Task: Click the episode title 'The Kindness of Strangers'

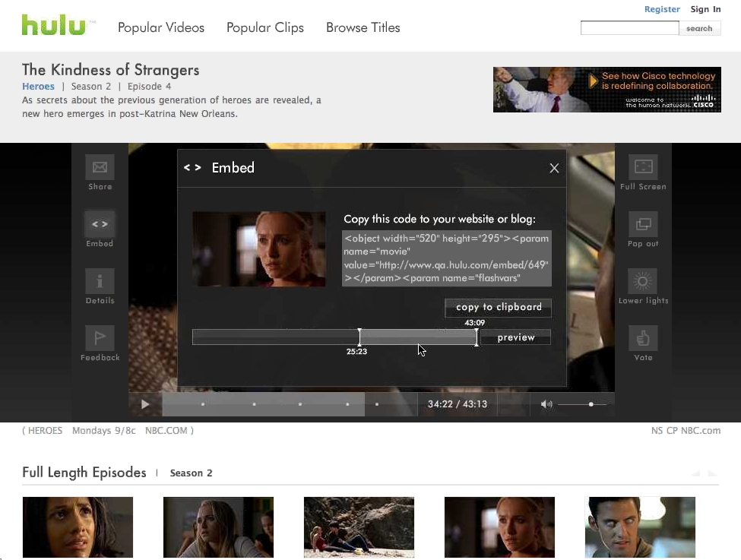Action: coord(111,70)
